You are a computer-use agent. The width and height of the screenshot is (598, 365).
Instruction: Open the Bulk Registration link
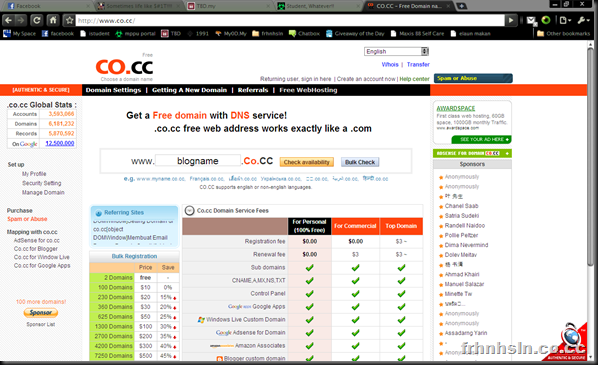(x=134, y=256)
